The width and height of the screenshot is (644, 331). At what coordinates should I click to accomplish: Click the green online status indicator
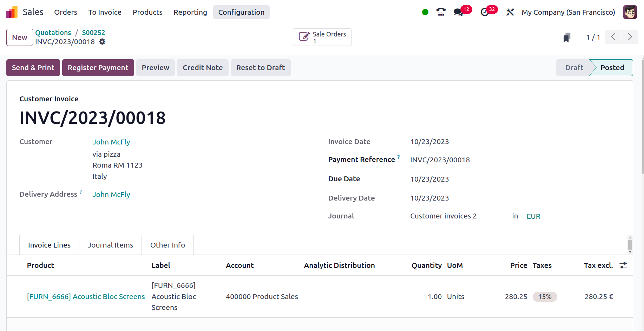425,12
